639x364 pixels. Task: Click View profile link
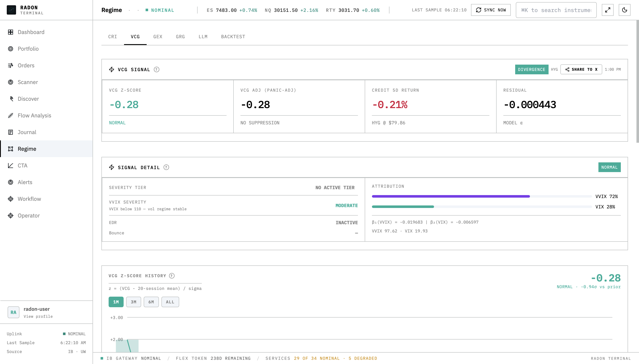pos(38,316)
